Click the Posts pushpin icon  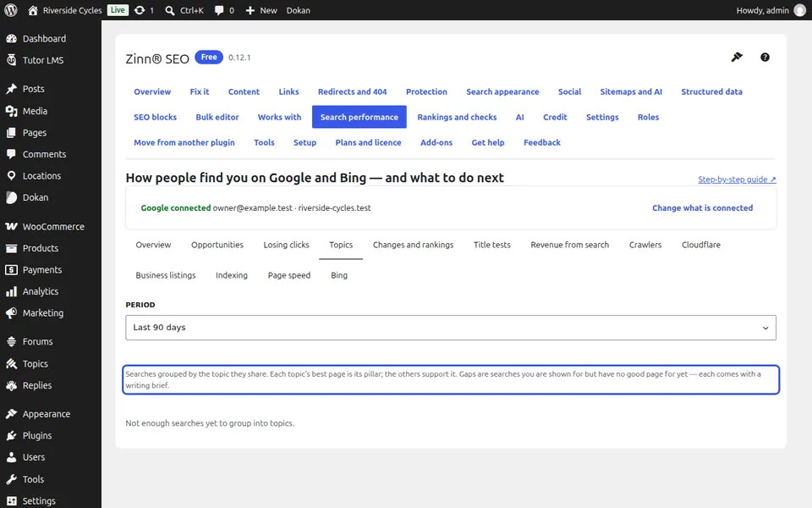click(11, 89)
